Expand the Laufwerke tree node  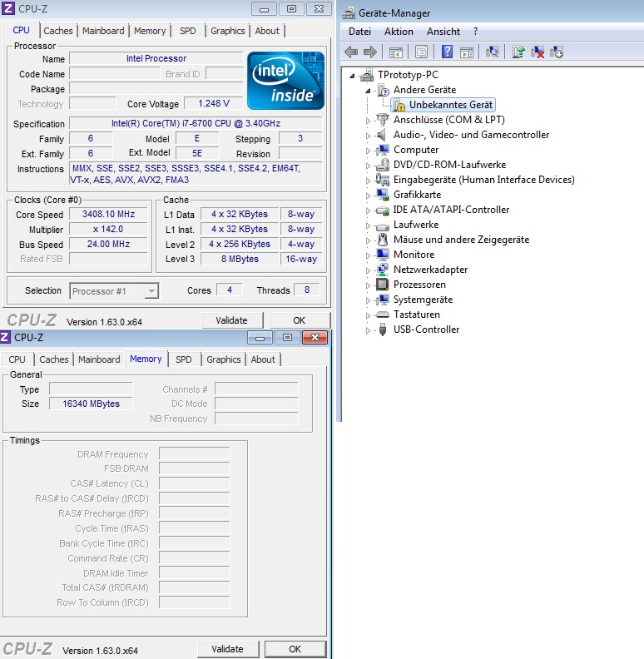click(x=369, y=225)
